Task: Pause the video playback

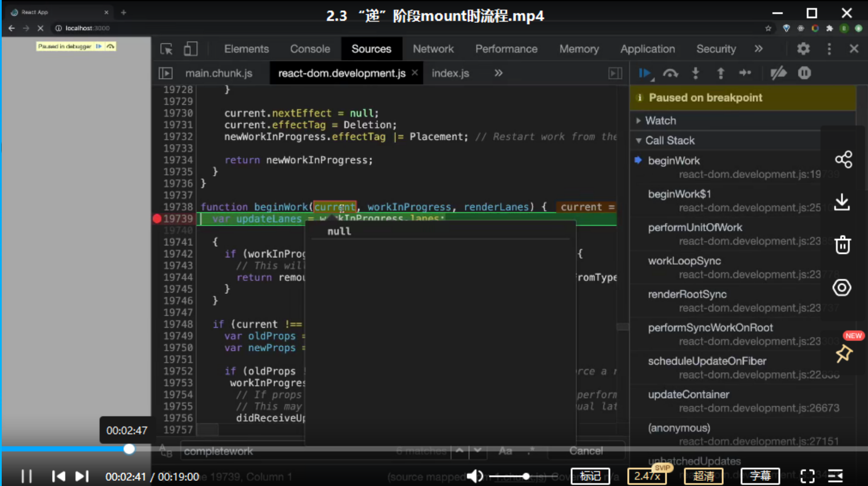Action: click(26, 476)
